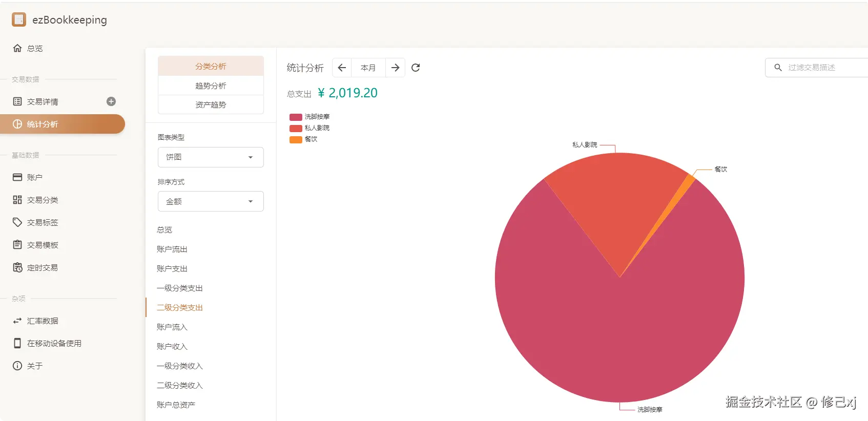Go to previous month with left arrow
This screenshot has height=421, width=868.
[342, 68]
